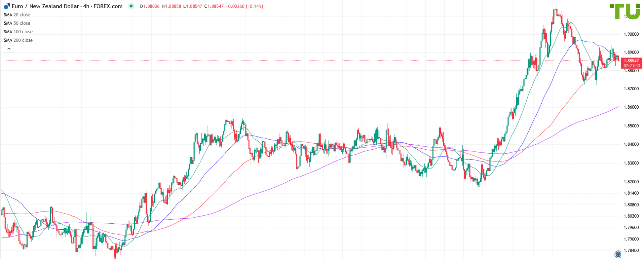Screen dimensions: 644x259
Task: Click the Euro flag icon at chart bottom-right
Action: tap(618, 254)
